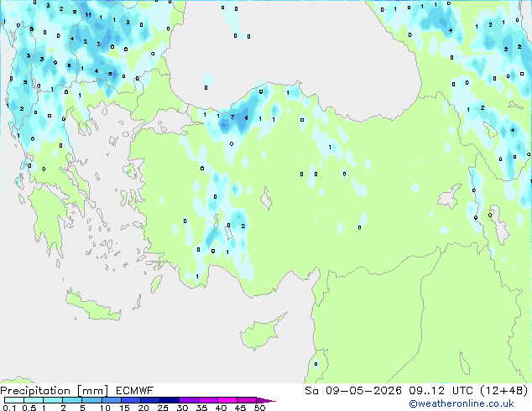Click the 40–45 mm magenta legend box

point(227,400)
